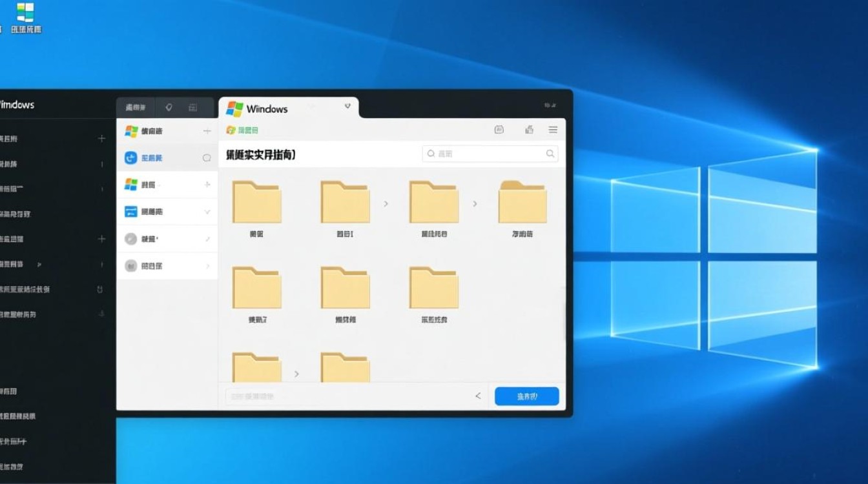Click the plus button in the top sidebar row

[x=207, y=130]
